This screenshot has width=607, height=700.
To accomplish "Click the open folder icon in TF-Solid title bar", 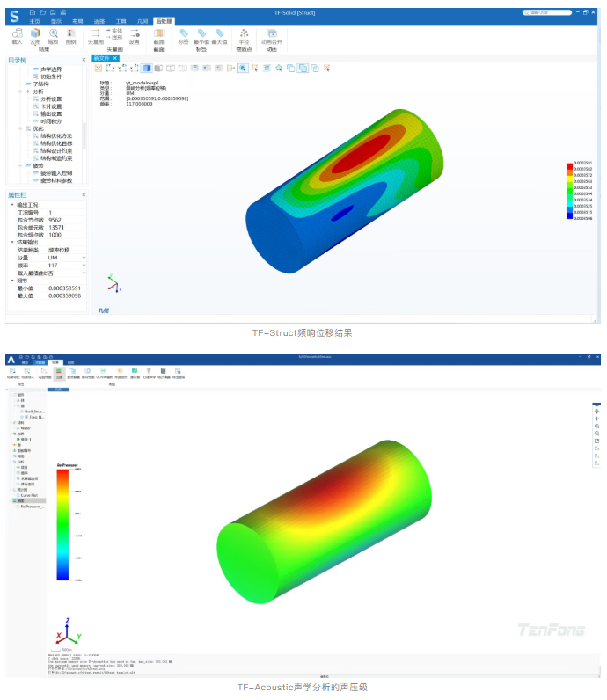I will coord(42,12).
